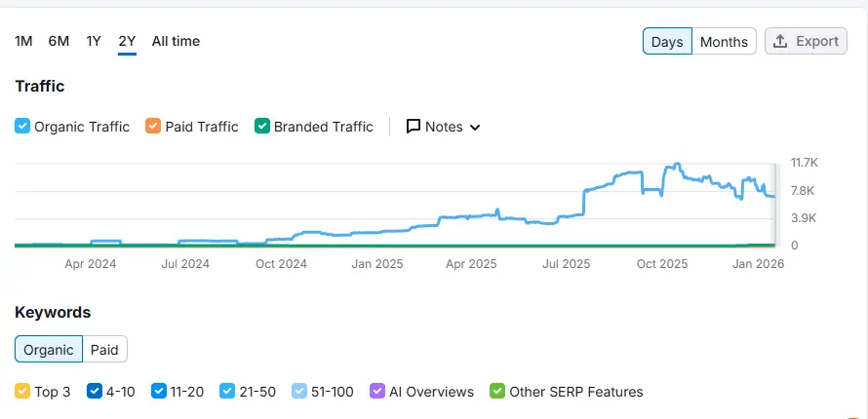Screen dimensions: 868x419
Task: Toggle the Top 3 keywords checkbox
Action: pos(22,392)
